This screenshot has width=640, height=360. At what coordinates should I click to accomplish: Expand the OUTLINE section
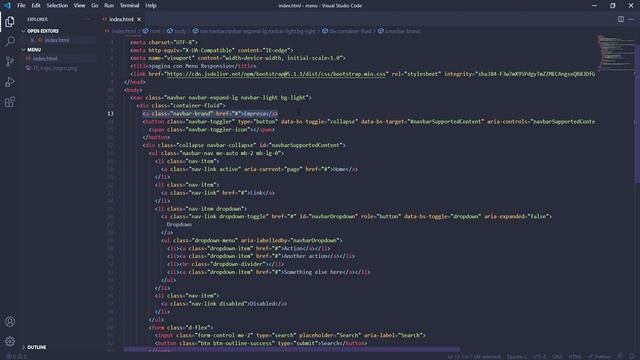(35, 347)
